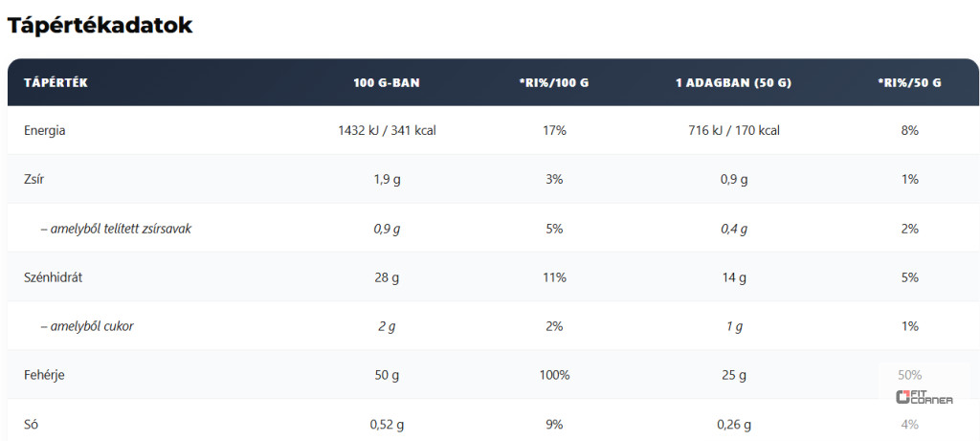Click the Fit Corner logo watermark
The image size is (980, 441).
924,397
